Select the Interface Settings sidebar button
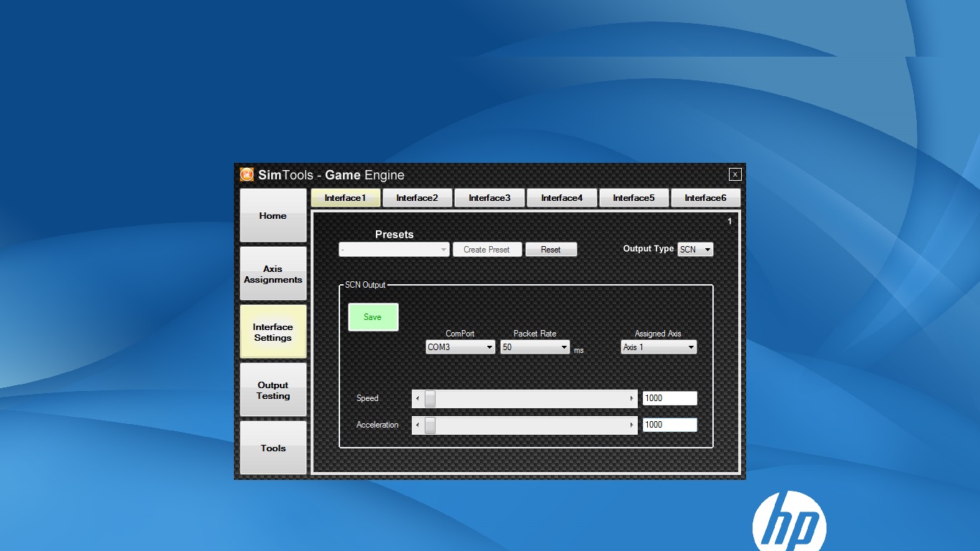The image size is (980, 551). pos(273,331)
